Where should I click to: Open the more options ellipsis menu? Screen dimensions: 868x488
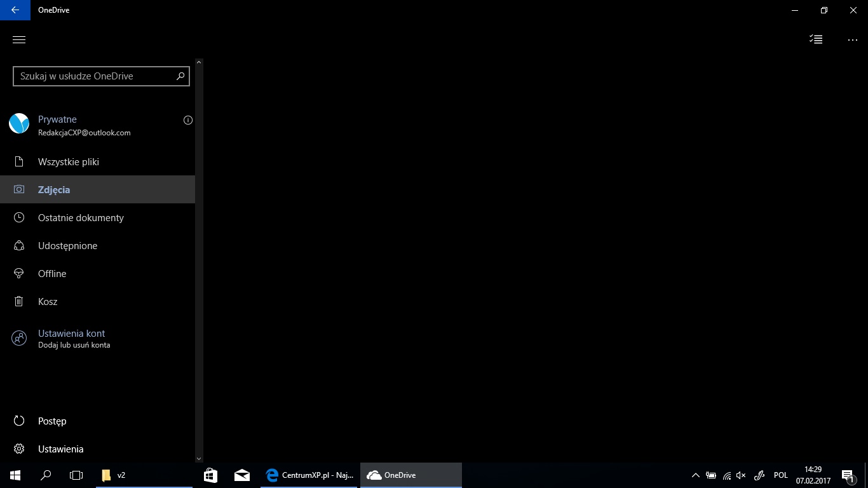click(x=853, y=39)
